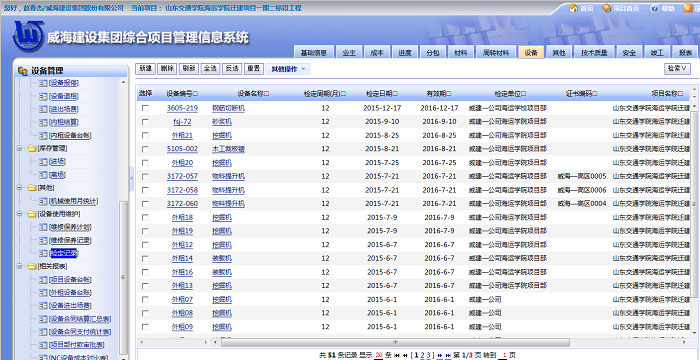Click the icon beside 设备退租
700x360 pixels.
coord(43,96)
